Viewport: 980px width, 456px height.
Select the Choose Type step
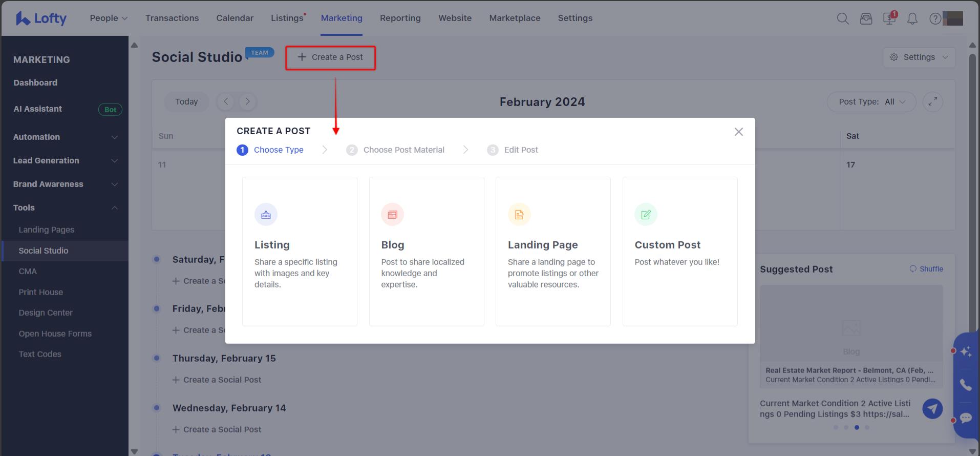(x=270, y=150)
